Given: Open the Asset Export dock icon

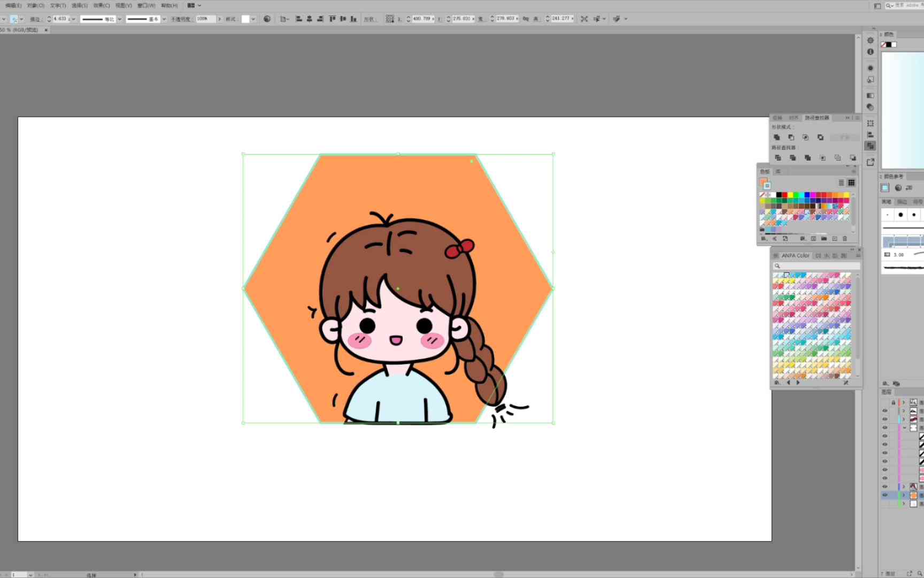Looking at the screenshot, I should [x=871, y=162].
